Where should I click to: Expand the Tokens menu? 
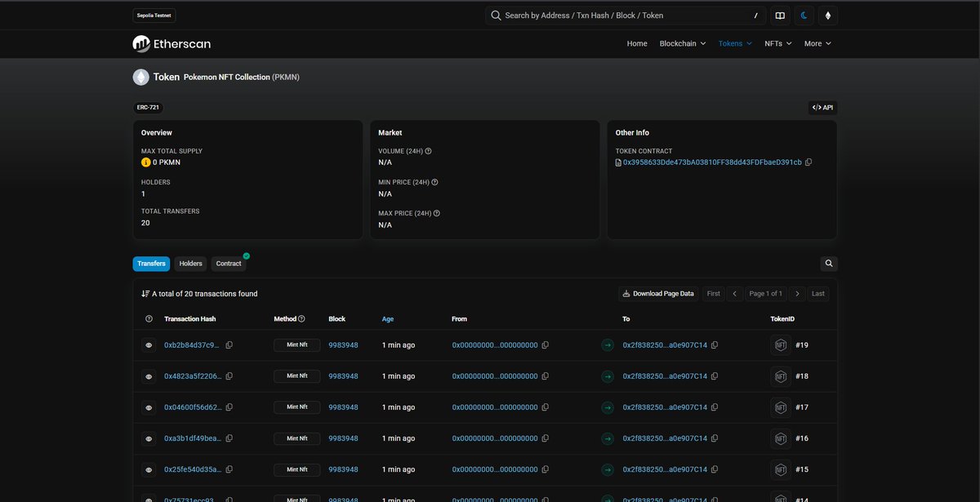pos(736,43)
